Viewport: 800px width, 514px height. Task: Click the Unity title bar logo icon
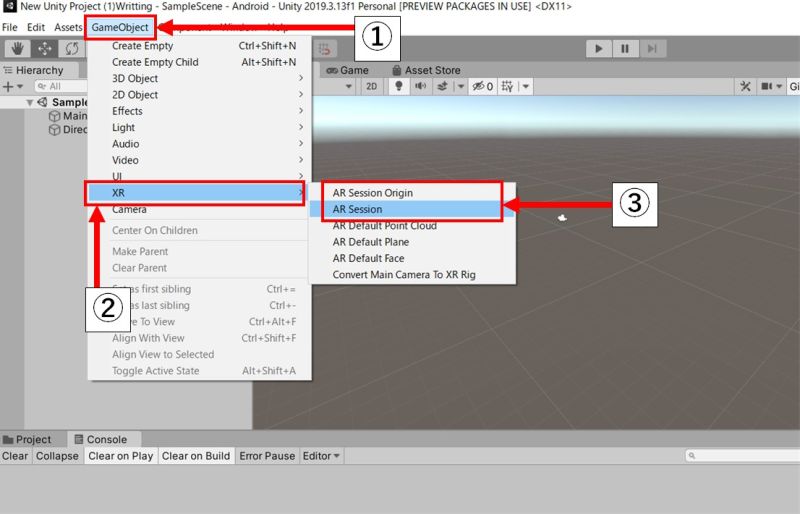[x=9, y=6]
